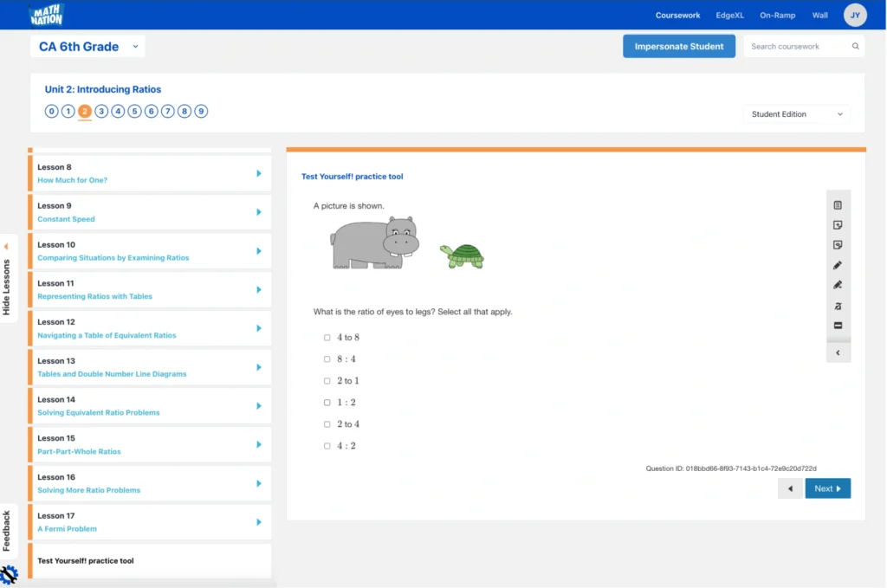Click the view sticky notes icon
The height and width of the screenshot is (588, 887).
[x=838, y=245]
